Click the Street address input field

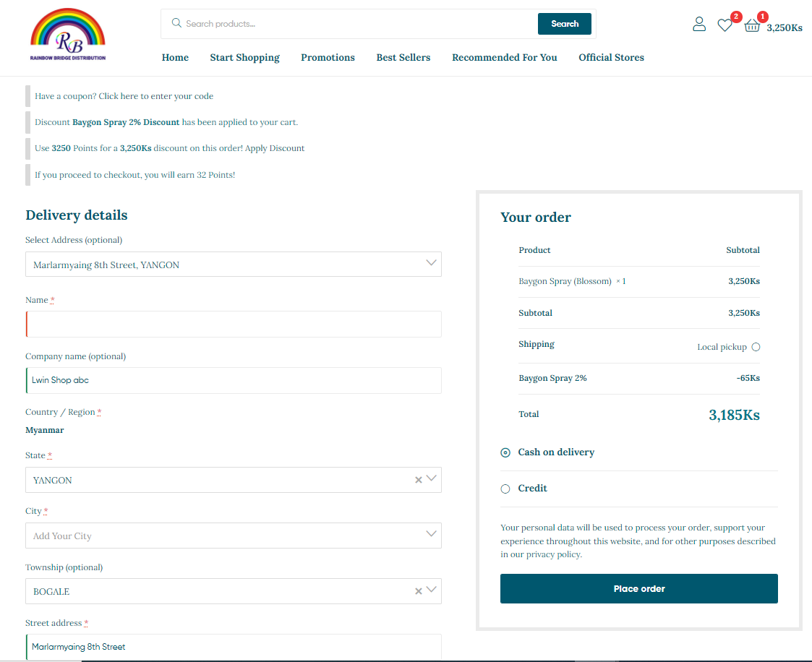[234, 647]
